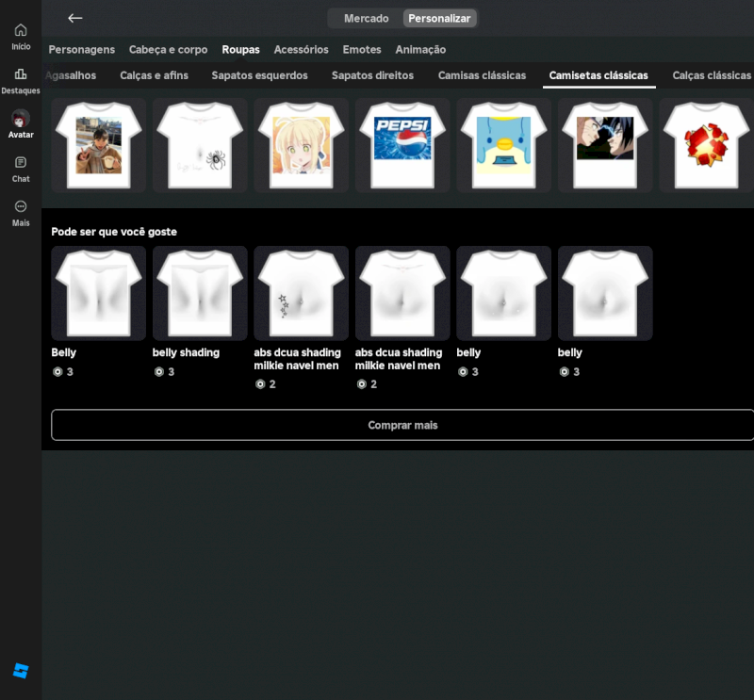This screenshot has width=754, height=700.
Task: Open the Acessórios category menu
Action: click(x=301, y=49)
